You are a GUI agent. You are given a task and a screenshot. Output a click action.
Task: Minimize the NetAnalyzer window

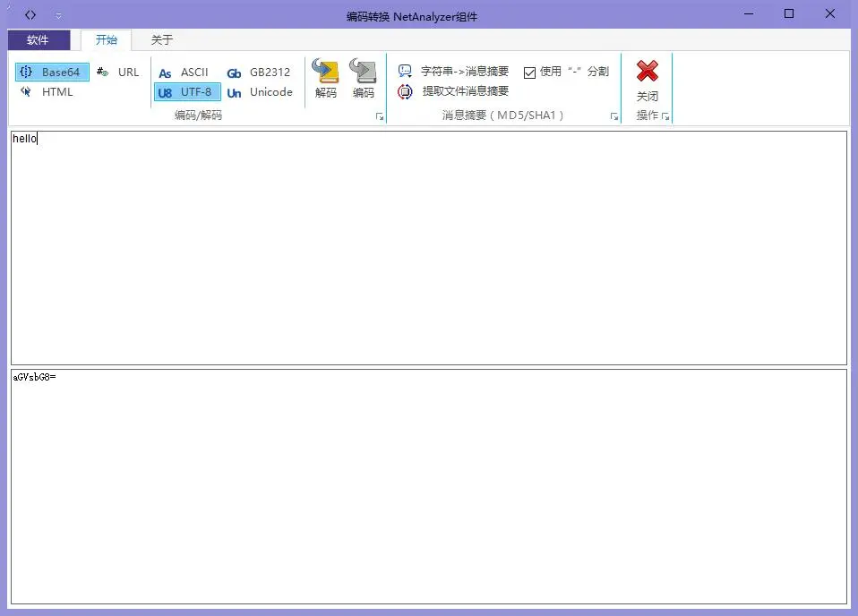[x=749, y=13]
